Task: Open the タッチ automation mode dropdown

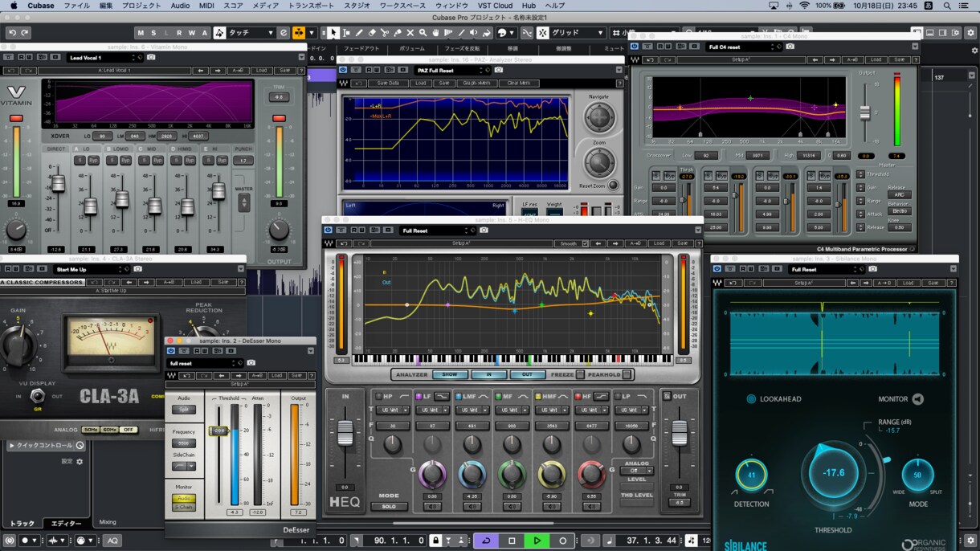Action: click(251, 33)
